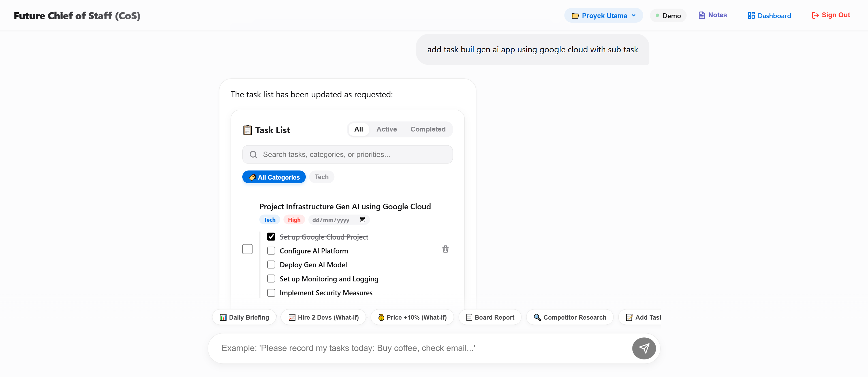
Task: Open the Notes page
Action: click(x=713, y=15)
